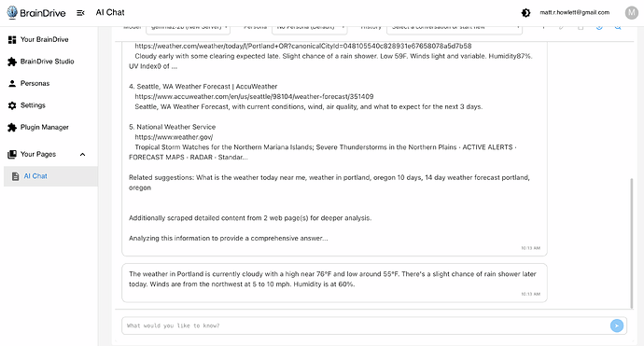644x346 pixels.
Task: Open the www.weather.gov link
Action: tap(174, 137)
